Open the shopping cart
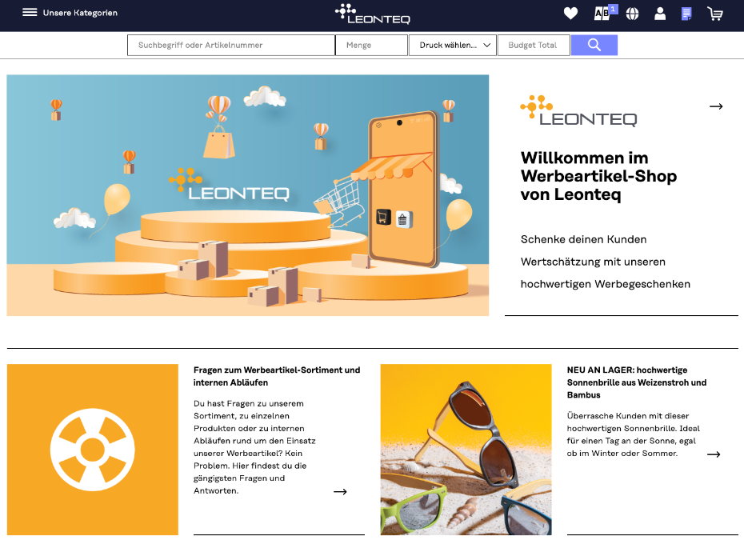Image resolution: width=744 pixels, height=560 pixels. tap(714, 14)
